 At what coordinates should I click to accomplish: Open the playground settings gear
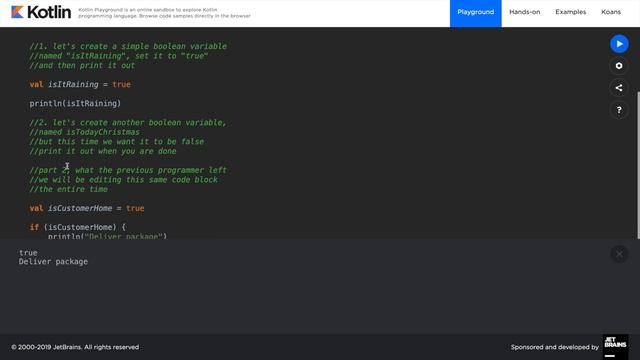pyautogui.click(x=619, y=66)
